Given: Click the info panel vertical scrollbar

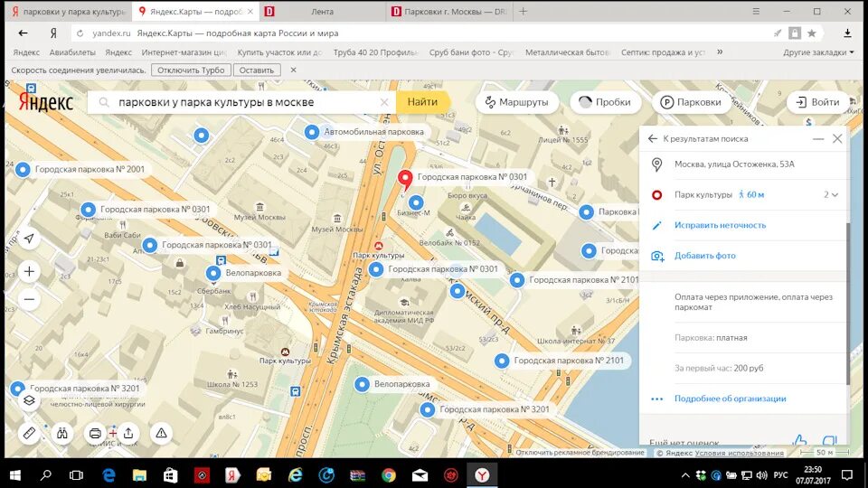Looking at the screenshot, I should click(x=847, y=304).
